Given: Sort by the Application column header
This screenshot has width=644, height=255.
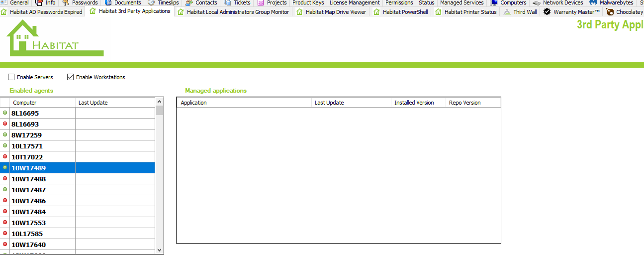Looking at the screenshot, I should (x=244, y=103).
